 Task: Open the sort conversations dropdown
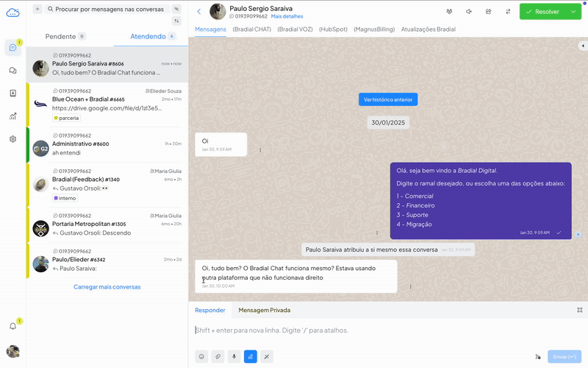176,21
